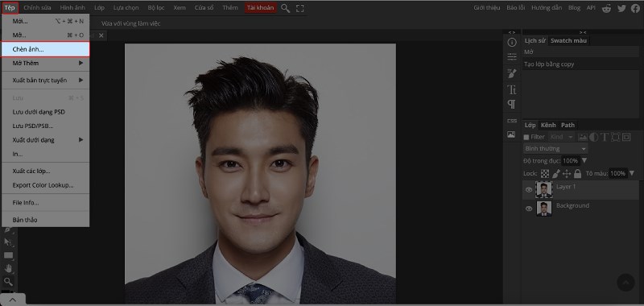Hide the Background layer eye icon
644x306 pixels.
pos(529,209)
